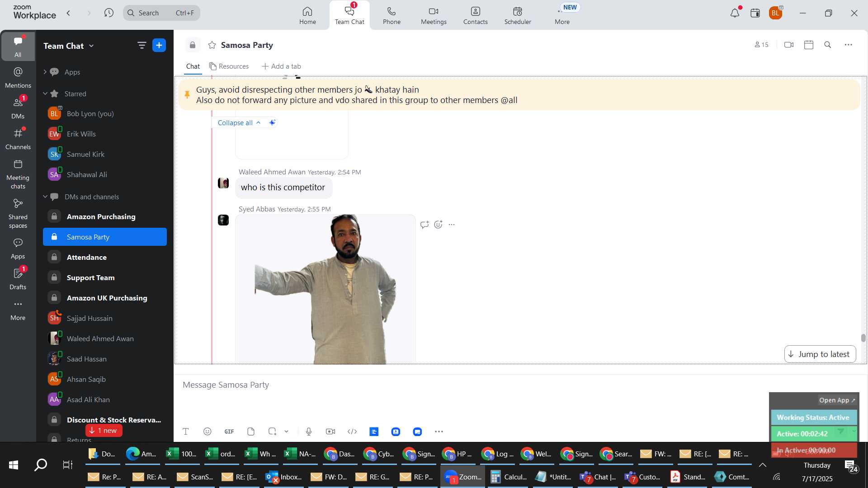Open emoji picker in the composer

coord(208,432)
